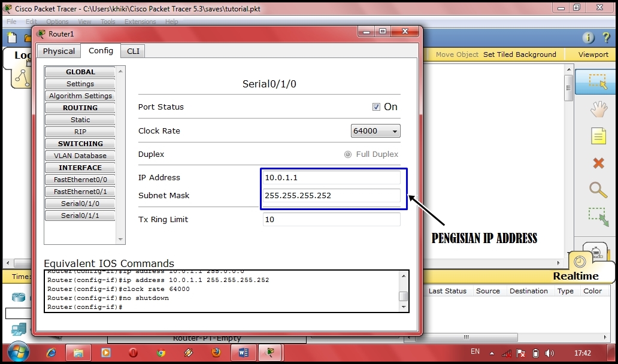Open the Help menu
618x364 pixels.
click(171, 22)
